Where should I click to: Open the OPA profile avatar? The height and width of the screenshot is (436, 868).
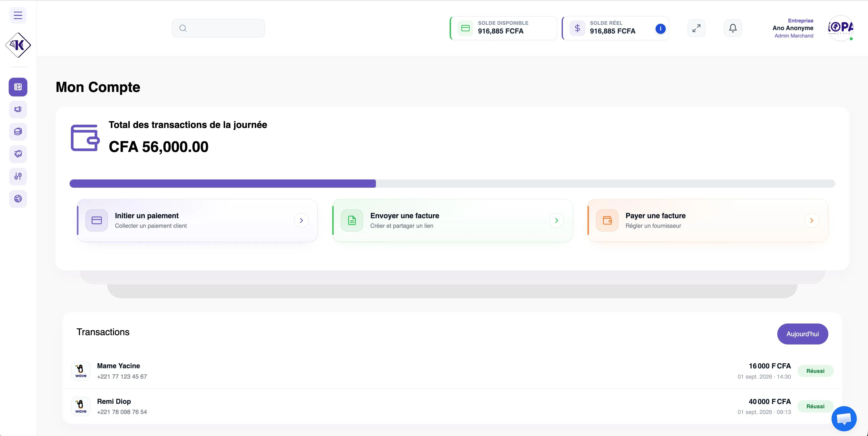[841, 28]
